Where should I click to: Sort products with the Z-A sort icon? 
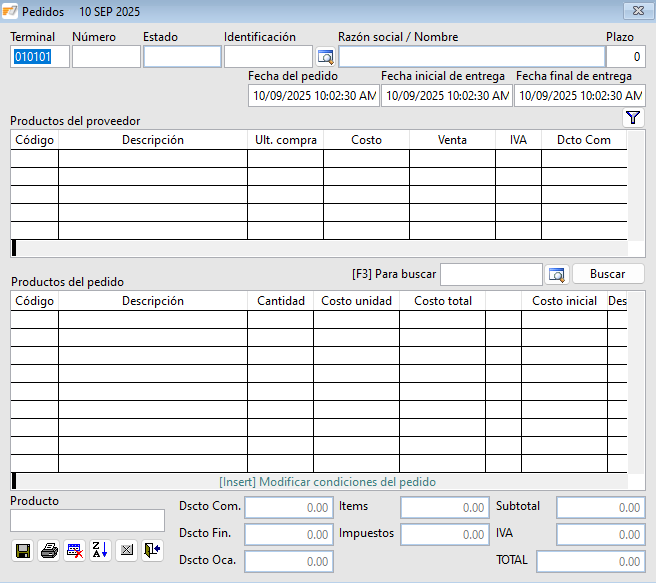pos(100,550)
